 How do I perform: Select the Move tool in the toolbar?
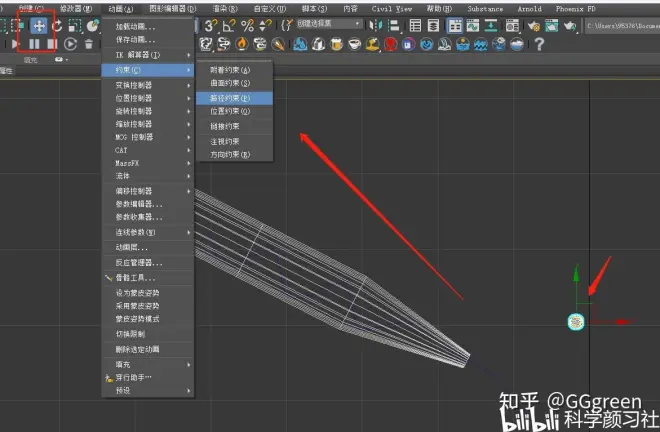(x=38, y=25)
